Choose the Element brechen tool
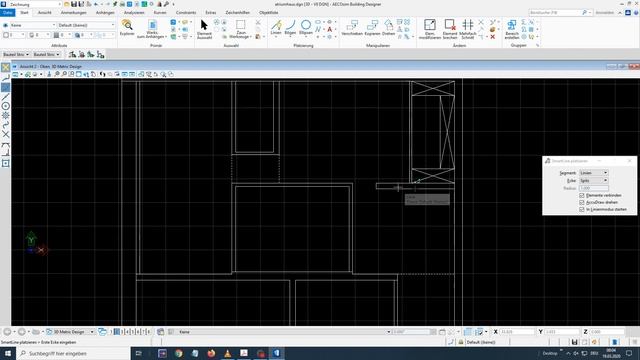The width and height of the screenshot is (640, 360). (x=450, y=29)
